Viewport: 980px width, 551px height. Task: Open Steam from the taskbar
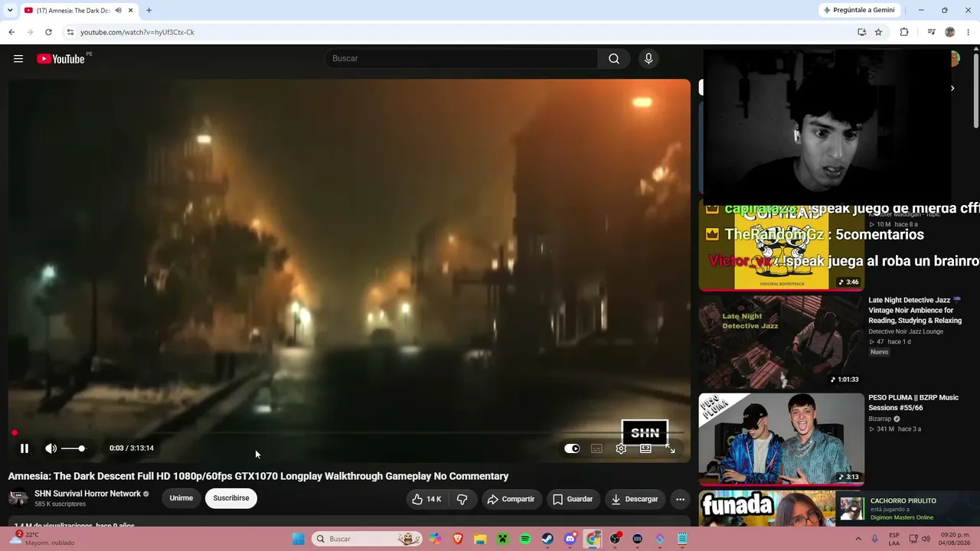pyautogui.click(x=547, y=539)
